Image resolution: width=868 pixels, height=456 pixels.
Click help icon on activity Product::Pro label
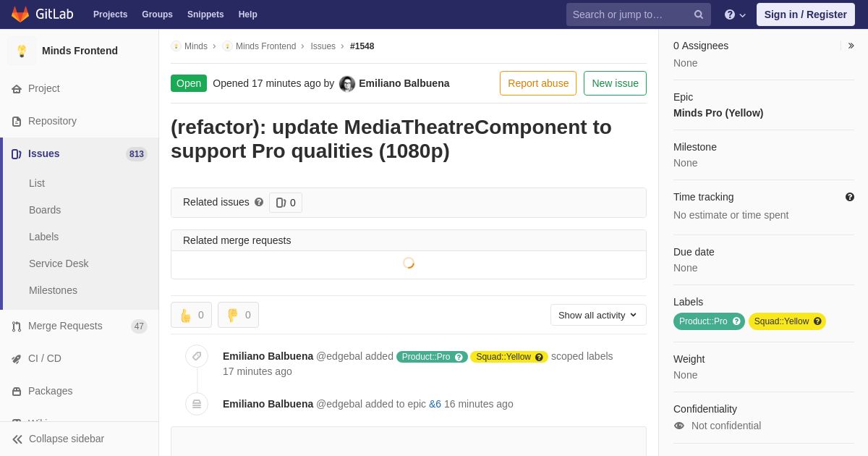click(x=459, y=357)
